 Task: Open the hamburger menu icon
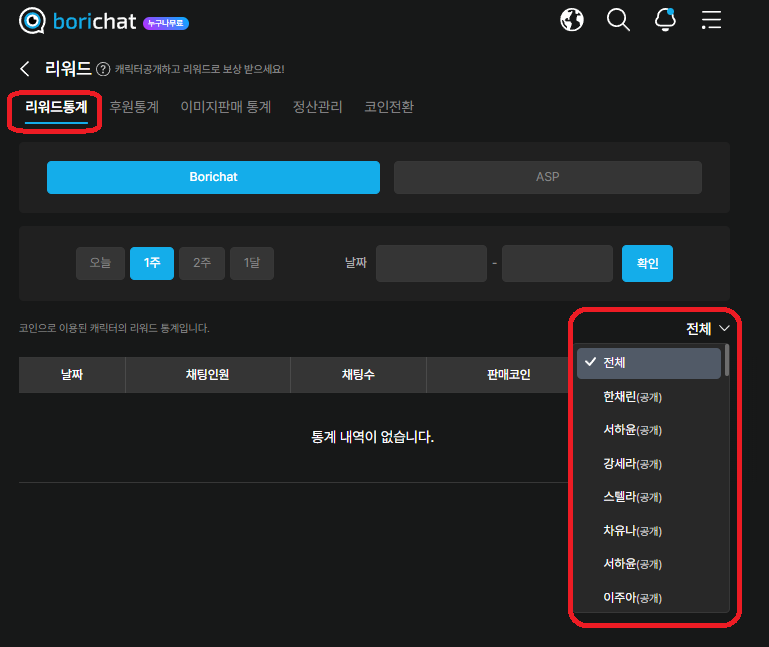711,20
